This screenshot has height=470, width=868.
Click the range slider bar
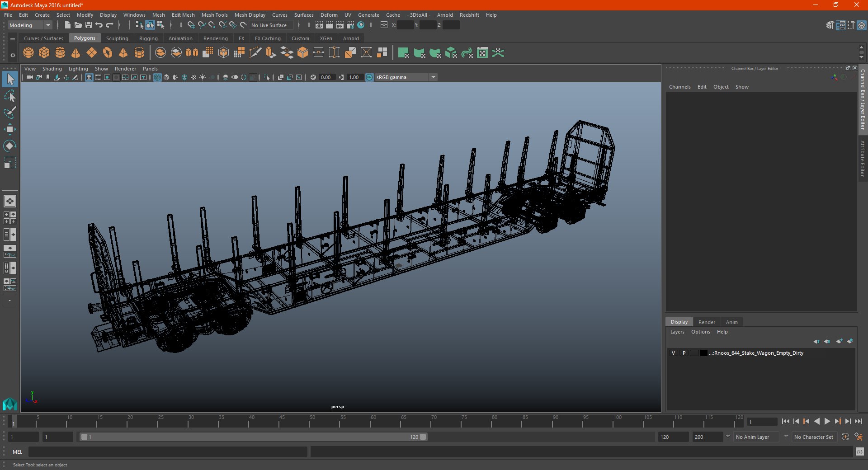click(x=253, y=437)
